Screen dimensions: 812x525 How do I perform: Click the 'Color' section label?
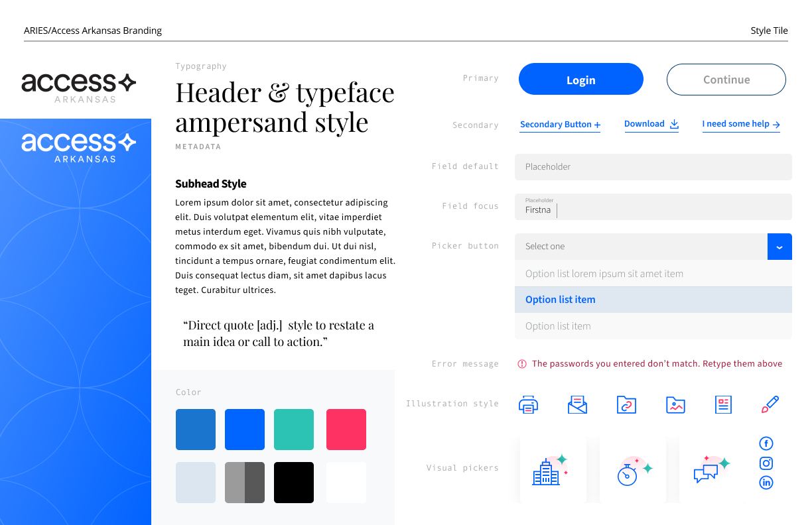[188, 392]
